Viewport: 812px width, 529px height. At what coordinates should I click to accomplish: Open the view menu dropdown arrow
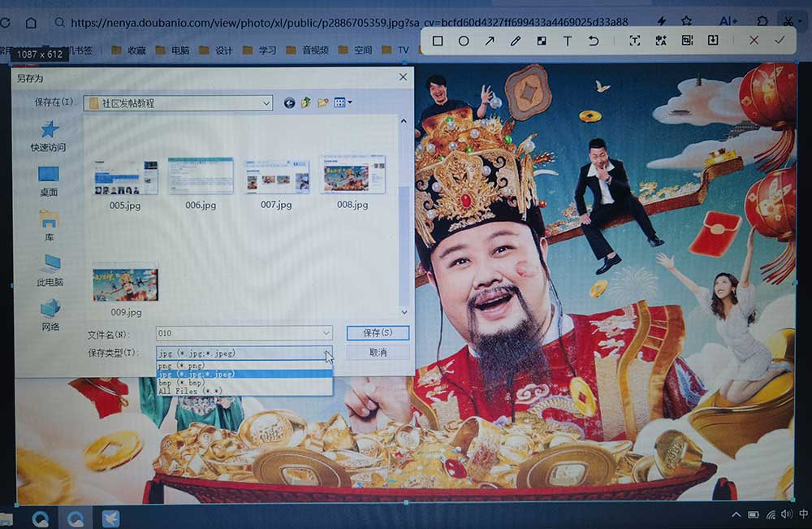pyautogui.click(x=350, y=103)
